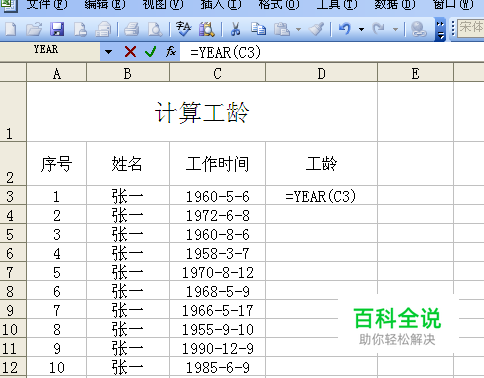Click the Redo arrow icon
Viewport: 484px width, 378px height.
pos(379,29)
